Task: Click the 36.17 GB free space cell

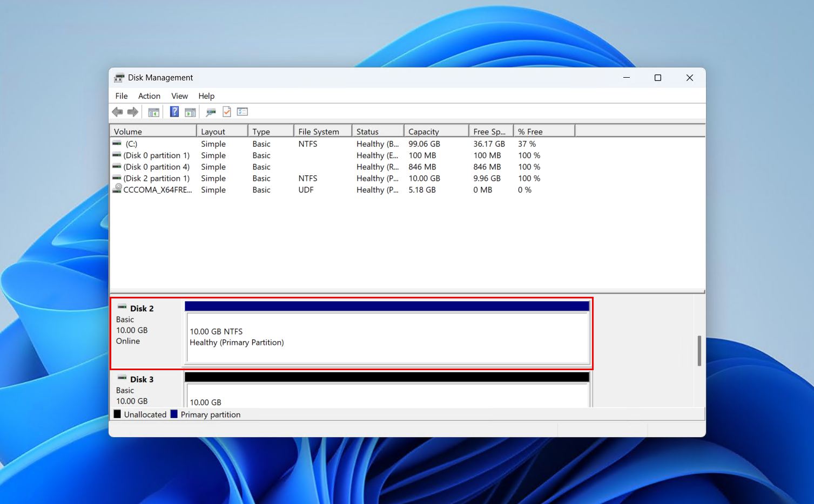Action: 489,144
